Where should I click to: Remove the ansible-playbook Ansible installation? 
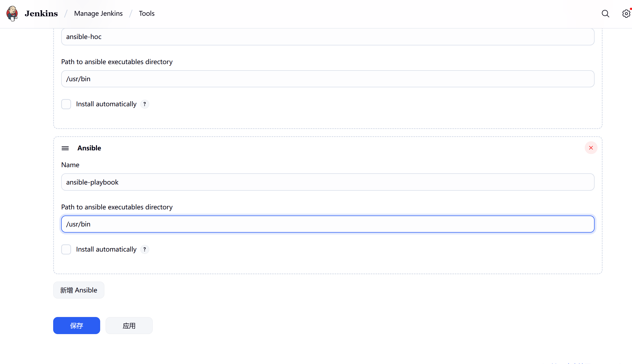(591, 148)
